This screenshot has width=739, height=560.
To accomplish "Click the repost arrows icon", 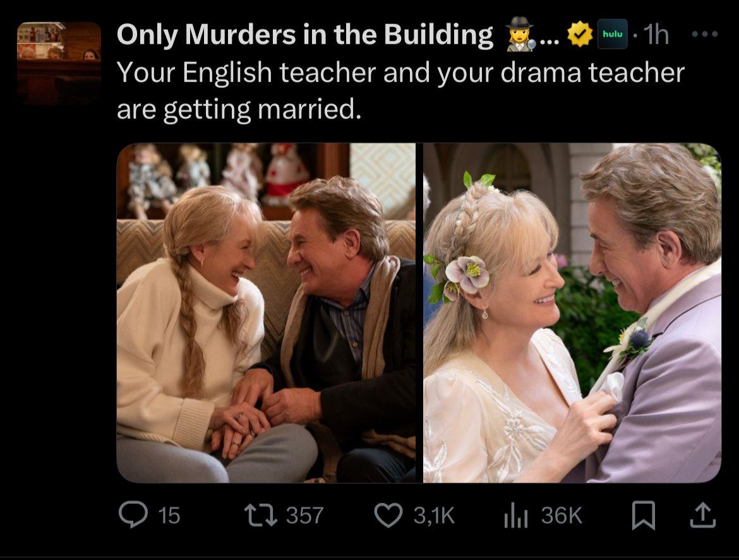I will [x=260, y=515].
